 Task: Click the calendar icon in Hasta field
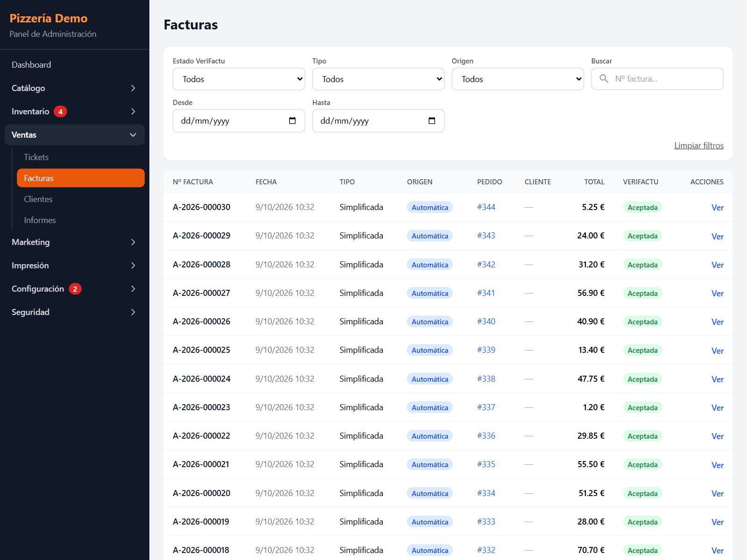click(x=432, y=121)
